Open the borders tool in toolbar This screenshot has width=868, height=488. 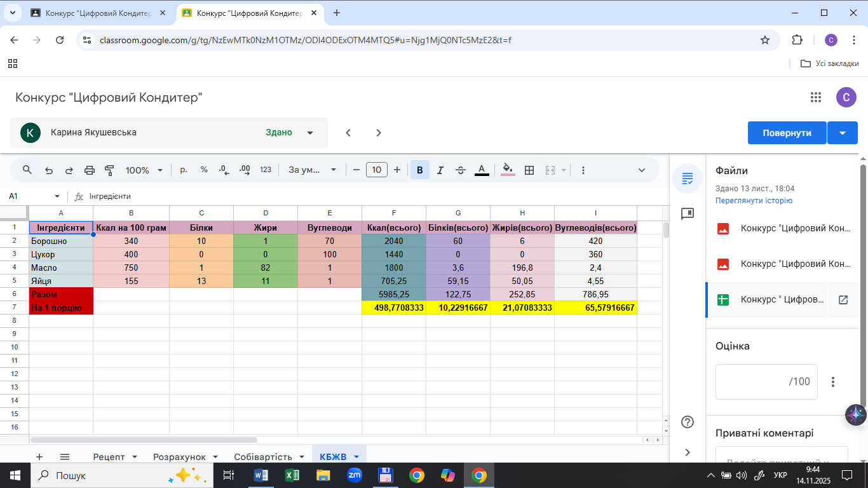529,170
